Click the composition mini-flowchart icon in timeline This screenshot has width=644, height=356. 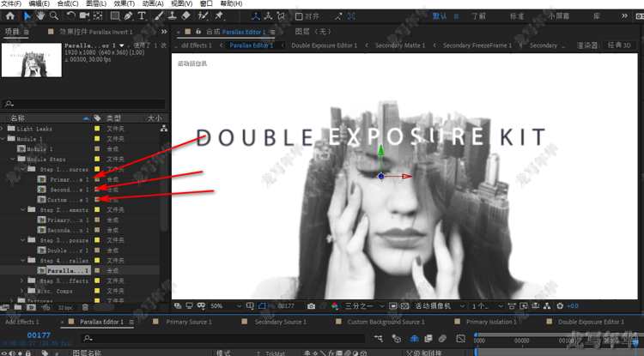(379, 338)
